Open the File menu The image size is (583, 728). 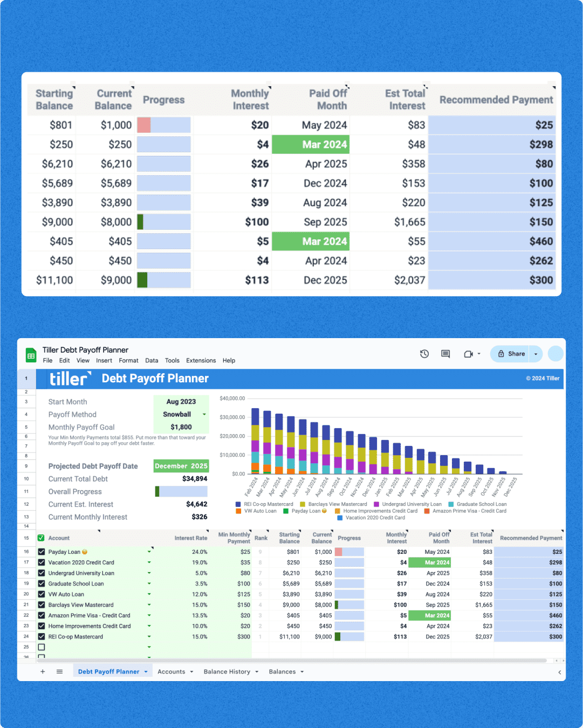47,360
